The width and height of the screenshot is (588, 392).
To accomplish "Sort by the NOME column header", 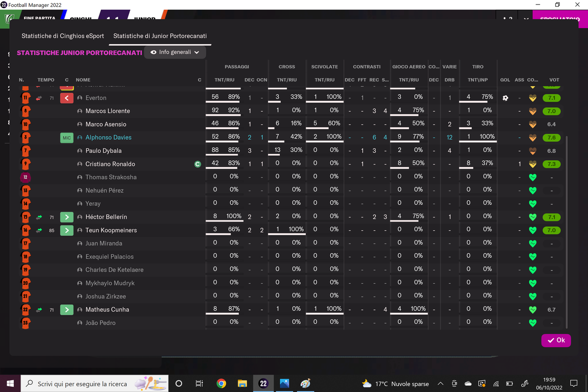I will tap(83, 80).
